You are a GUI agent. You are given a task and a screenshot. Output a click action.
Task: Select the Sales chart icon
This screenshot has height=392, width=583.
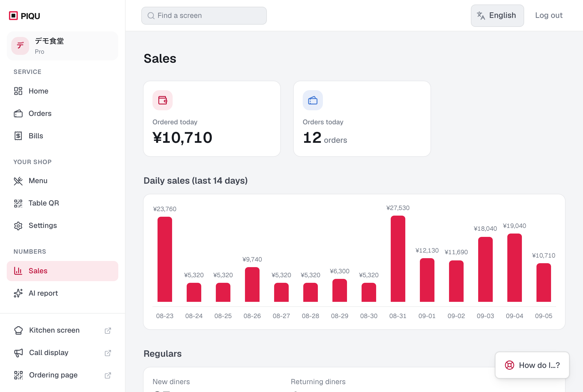(x=18, y=271)
